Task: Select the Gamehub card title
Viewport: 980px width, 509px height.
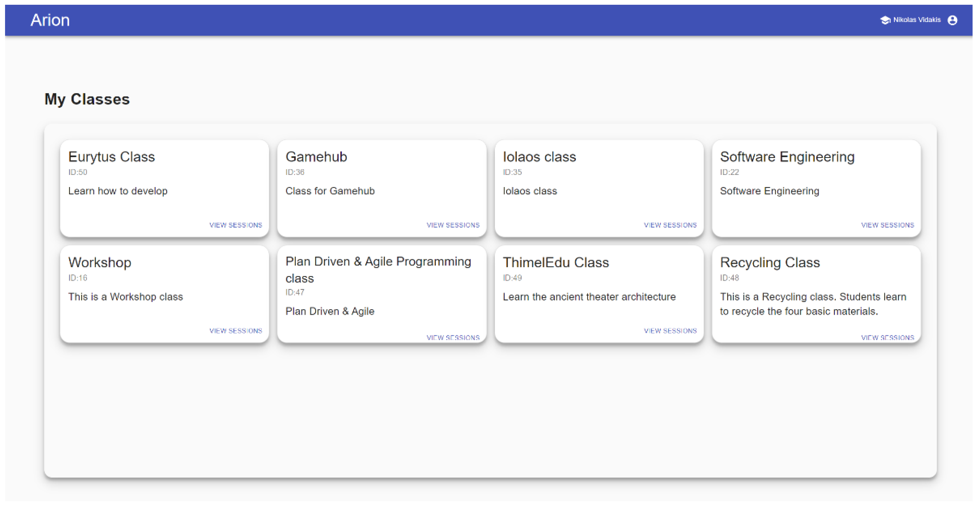Action: click(x=316, y=157)
